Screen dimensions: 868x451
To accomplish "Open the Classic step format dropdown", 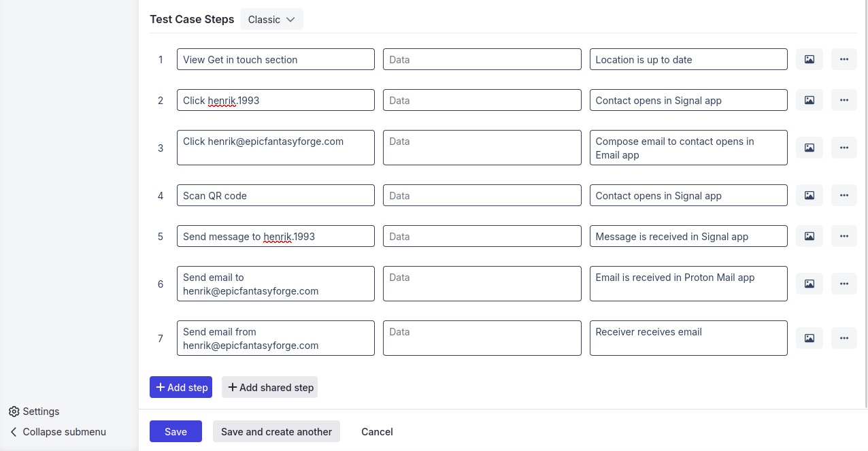I will tap(271, 19).
